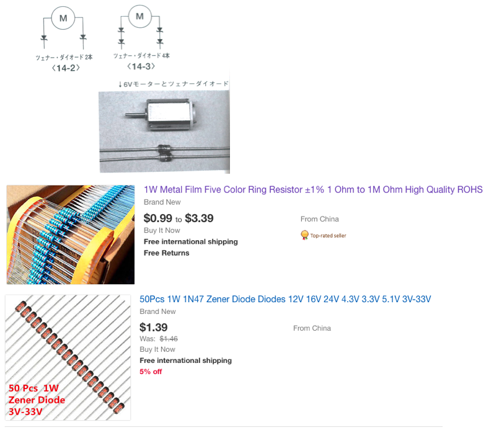Click the right Zener diode symbol in diagram 14-2

point(82,39)
